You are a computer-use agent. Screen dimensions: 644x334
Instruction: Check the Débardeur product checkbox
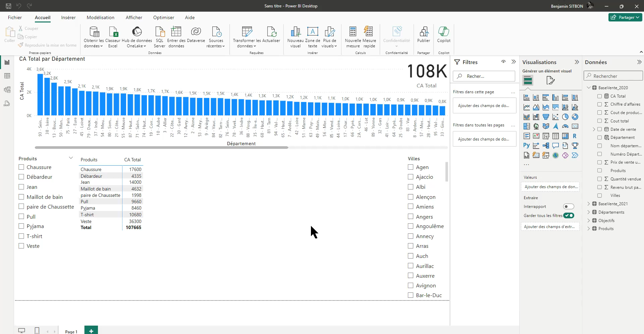[x=21, y=177]
